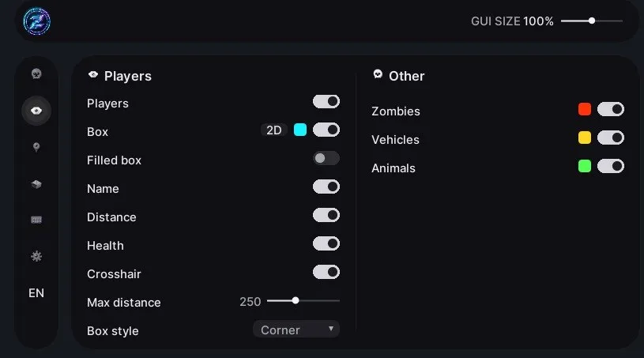Open the keyboard tab in sidebar

click(36, 220)
